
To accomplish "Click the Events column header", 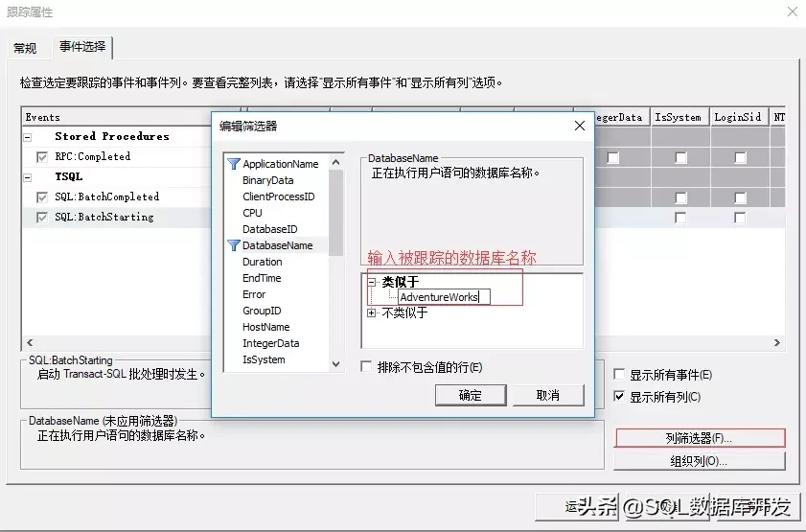I will [x=117, y=117].
